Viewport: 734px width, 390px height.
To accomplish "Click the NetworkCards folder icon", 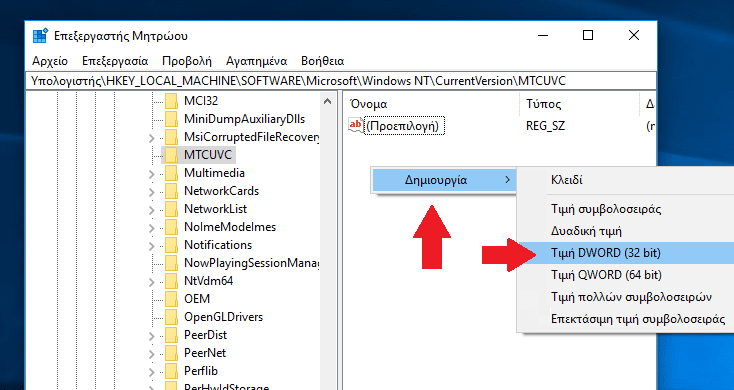I will coord(172,191).
